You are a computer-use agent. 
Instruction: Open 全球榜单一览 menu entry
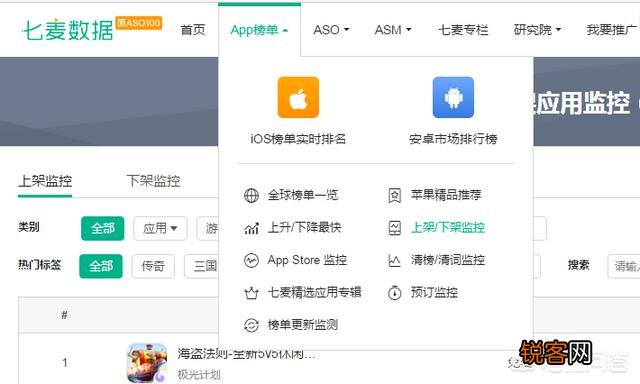[302, 195]
